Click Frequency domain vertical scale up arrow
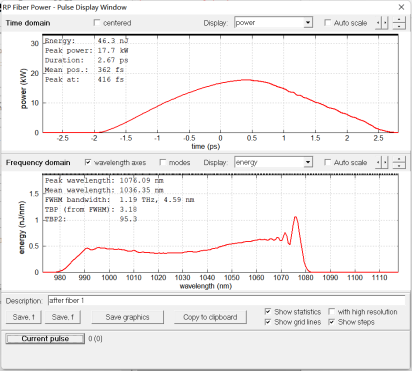The image size is (412, 372). pyautogui.click(x=399, y=160)
